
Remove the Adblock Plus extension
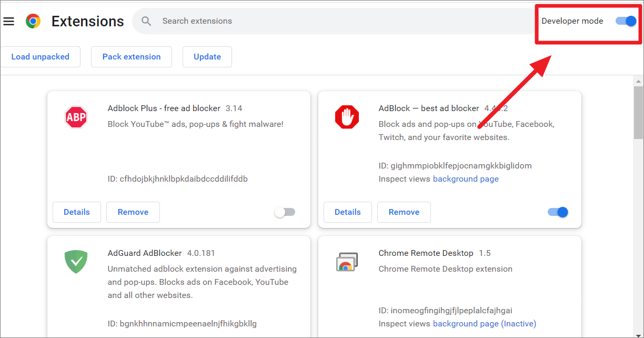tap(133, 212)
